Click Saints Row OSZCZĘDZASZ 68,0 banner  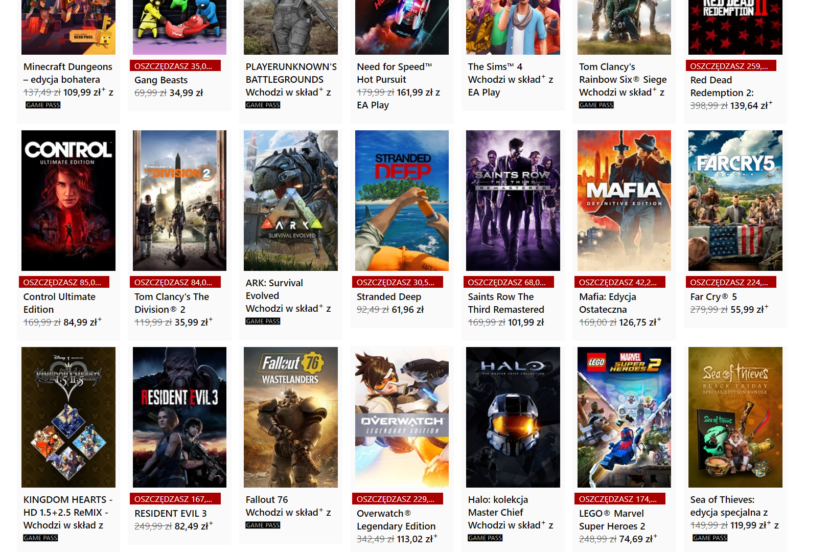[509, 282]
